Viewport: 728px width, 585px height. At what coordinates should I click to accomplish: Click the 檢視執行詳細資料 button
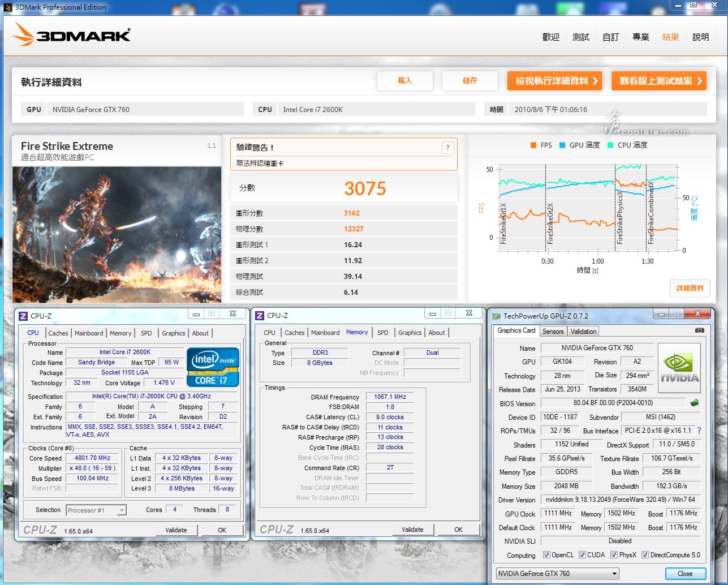coord(554,81)
